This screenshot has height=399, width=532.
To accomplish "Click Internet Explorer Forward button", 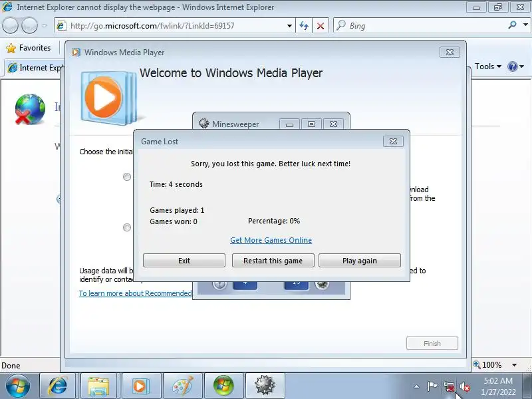I will pos(30,25).
